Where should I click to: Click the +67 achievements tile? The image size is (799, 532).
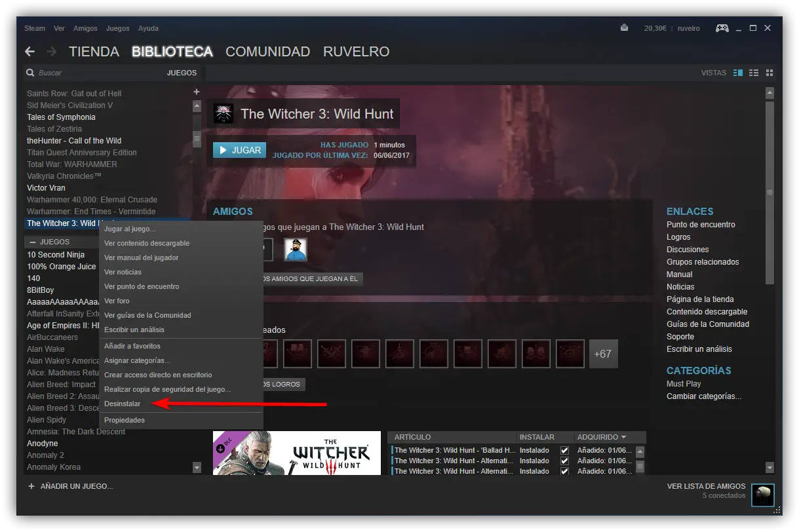(x=603, y=354)
